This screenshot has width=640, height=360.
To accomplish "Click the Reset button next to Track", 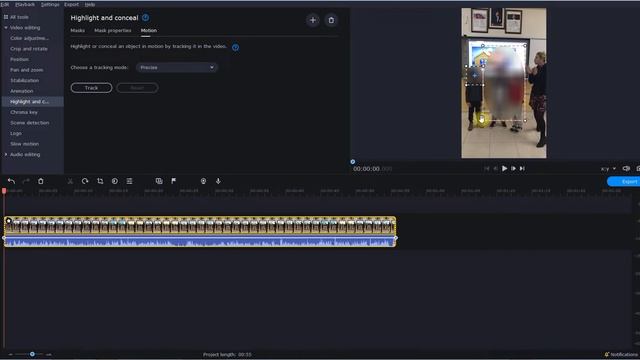I will point(137,88).
